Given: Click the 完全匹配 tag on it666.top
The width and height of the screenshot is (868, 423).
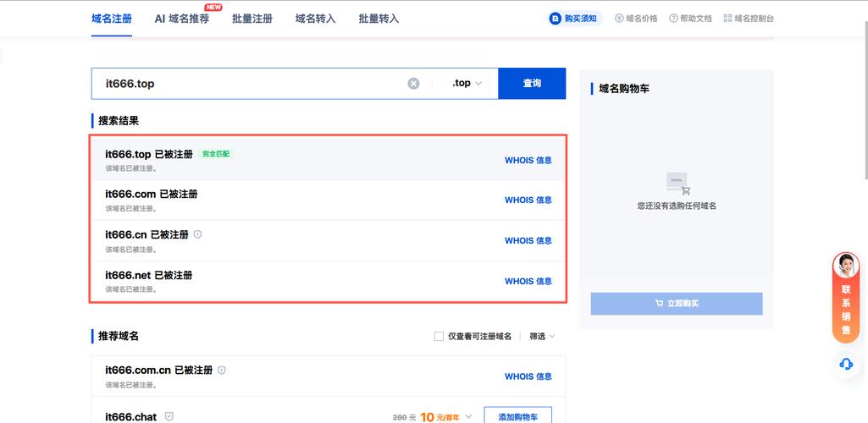Looking at the screenshot, I should click(x=216, y=154).
